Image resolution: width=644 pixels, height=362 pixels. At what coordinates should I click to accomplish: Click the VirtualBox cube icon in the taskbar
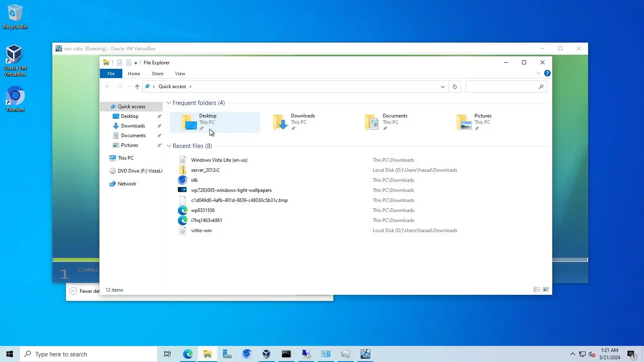(266, 354)
